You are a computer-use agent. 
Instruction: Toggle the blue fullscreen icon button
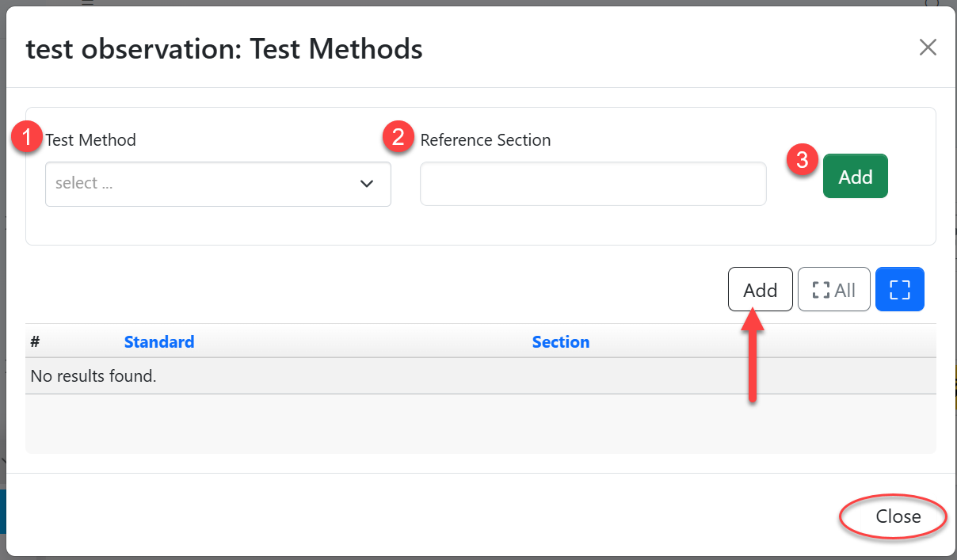[x=899, y=289]
